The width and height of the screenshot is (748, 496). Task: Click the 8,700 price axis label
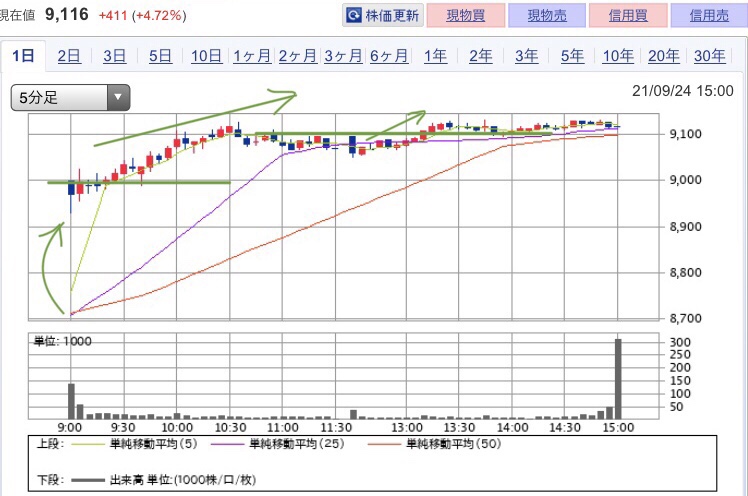[686, 318]
